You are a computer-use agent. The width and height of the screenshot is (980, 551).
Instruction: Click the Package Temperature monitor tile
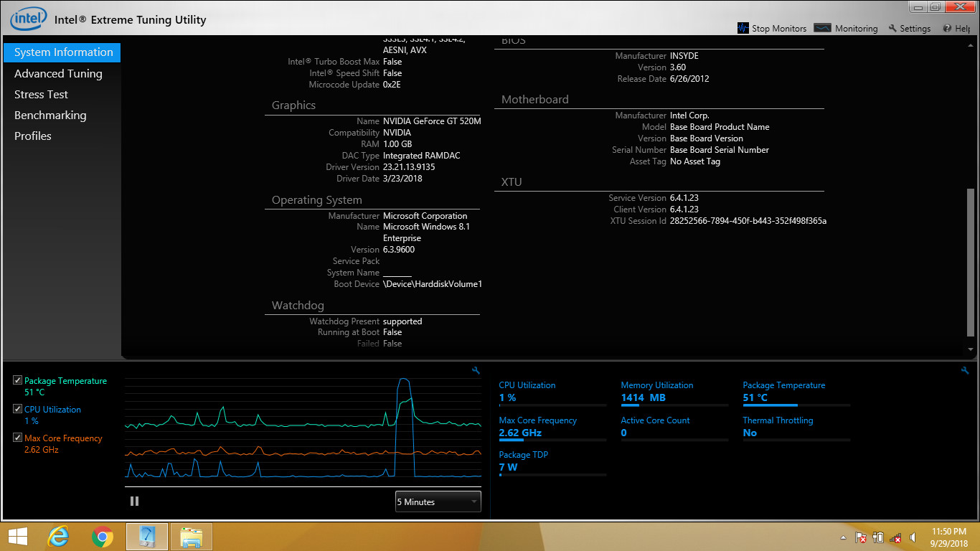[x=796, y=393]
